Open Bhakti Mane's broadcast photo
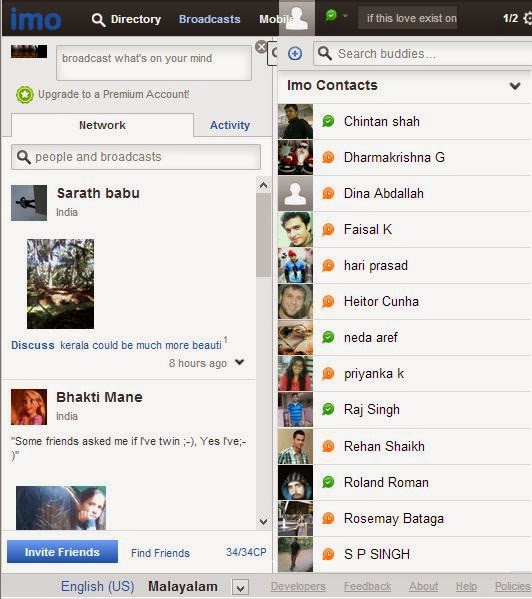The width and height of the screenshot is (532, 599). 61,508
